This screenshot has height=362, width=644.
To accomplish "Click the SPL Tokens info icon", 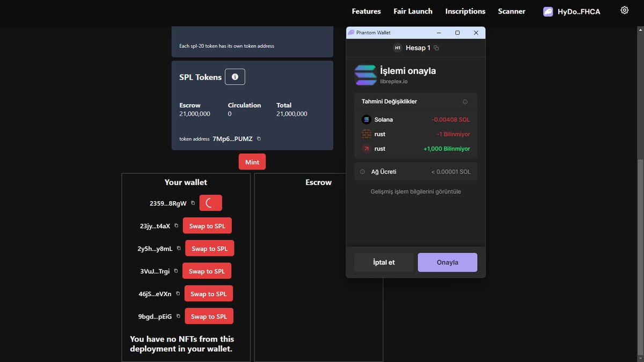I will [235, 77].
